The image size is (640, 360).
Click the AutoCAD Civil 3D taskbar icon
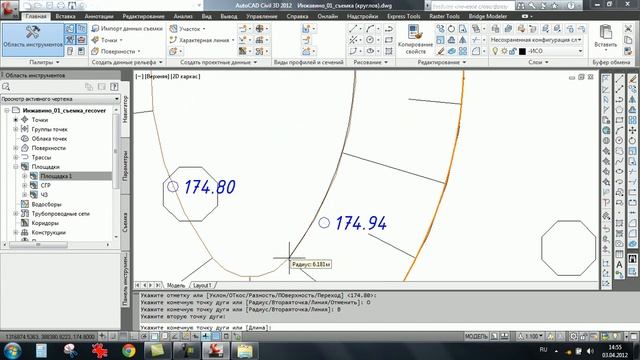click(216, 351)
